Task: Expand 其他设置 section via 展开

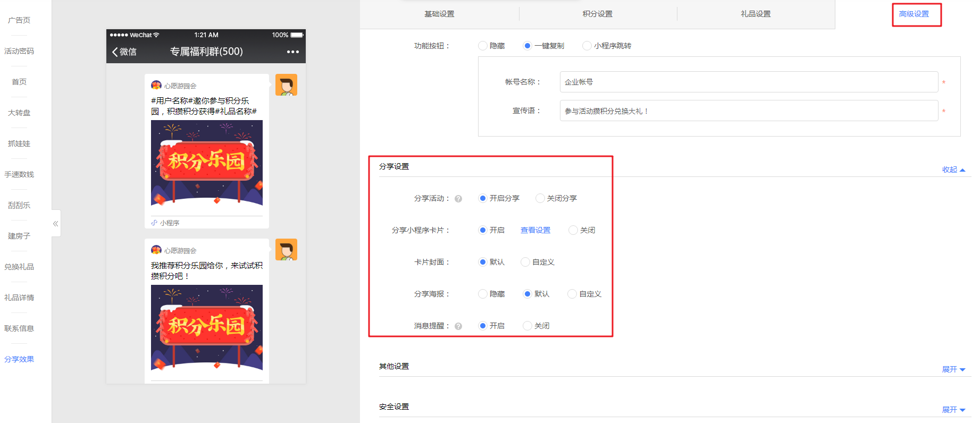Action: (953, 369)
